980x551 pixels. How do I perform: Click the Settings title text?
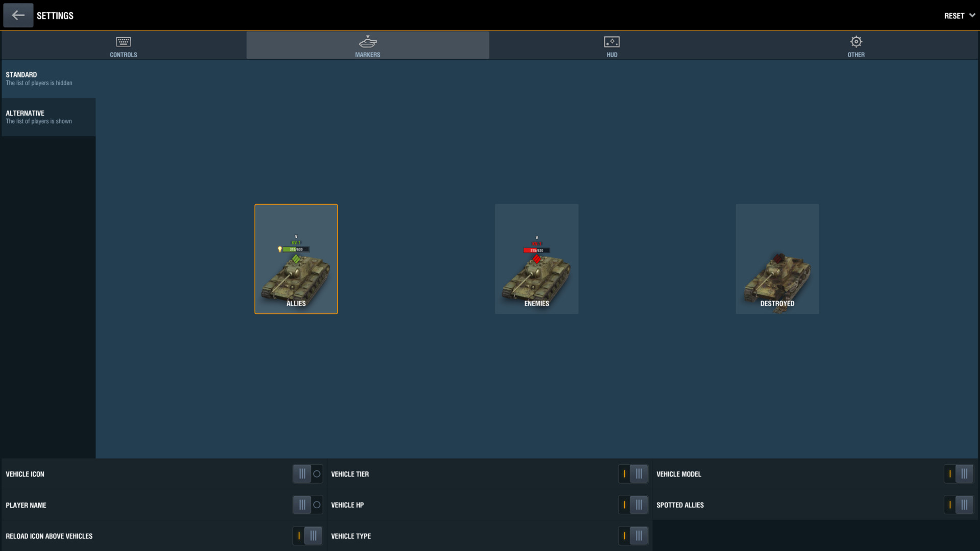(55, 16)
